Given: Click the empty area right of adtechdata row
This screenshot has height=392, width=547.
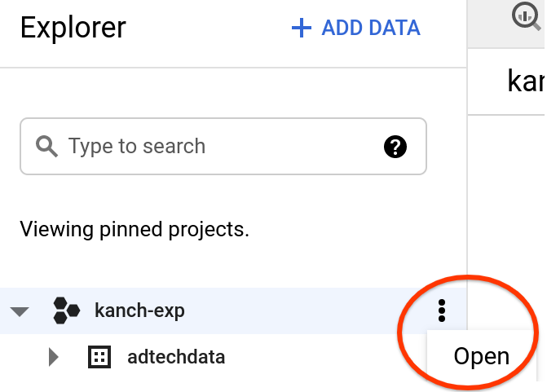Looking at the screenshot, I should [x=326, y=357].
